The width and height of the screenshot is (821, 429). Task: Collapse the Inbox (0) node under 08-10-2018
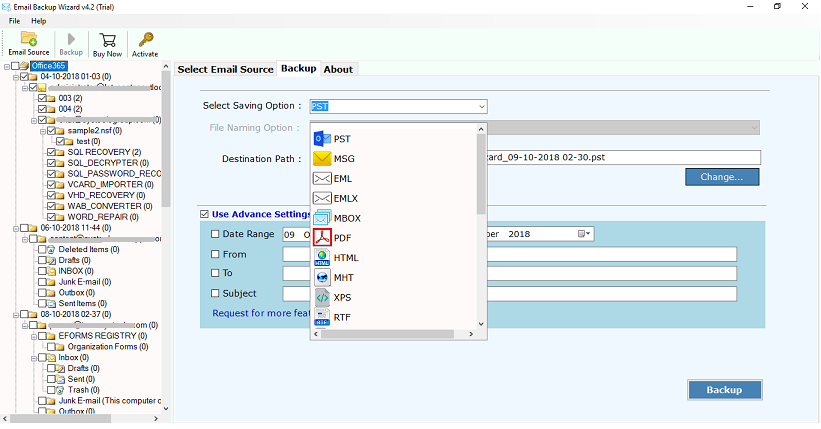pos(34,358)
